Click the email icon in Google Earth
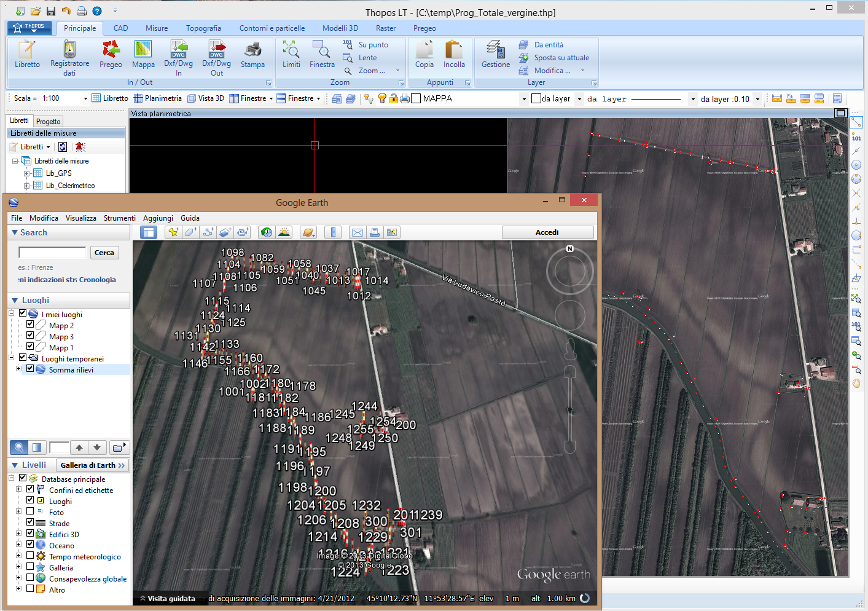The height and width of the screenshot is (611, 868). pyautogui.click(x=357, y=232)
